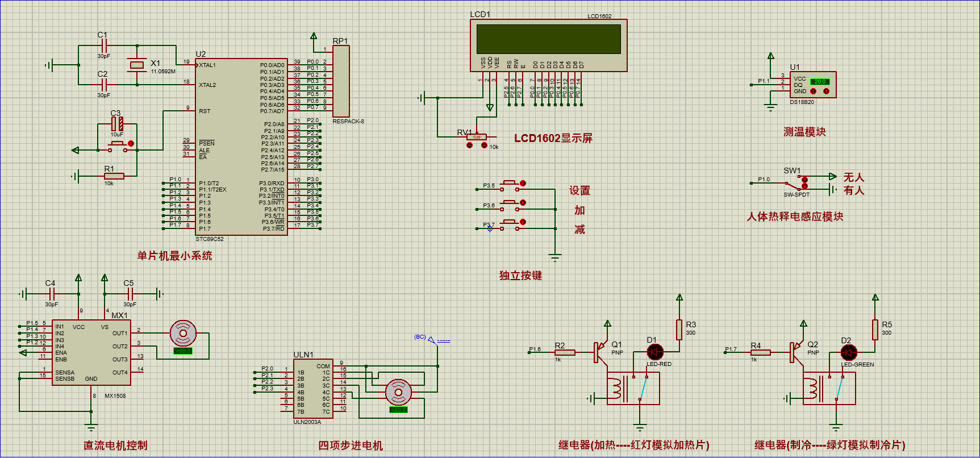Flip SW1 downward with its down arrow

point(805,186)
